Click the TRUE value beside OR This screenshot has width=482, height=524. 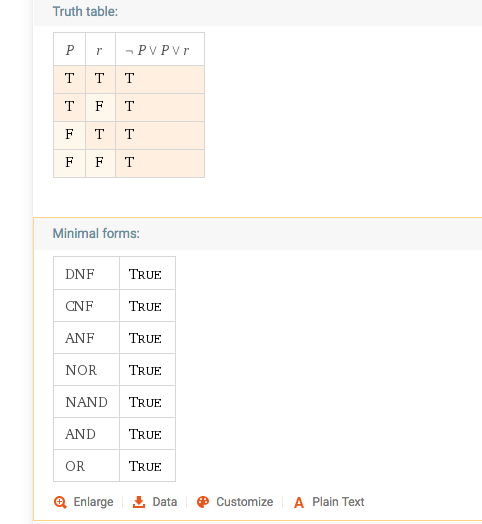[x=145, y=466]
